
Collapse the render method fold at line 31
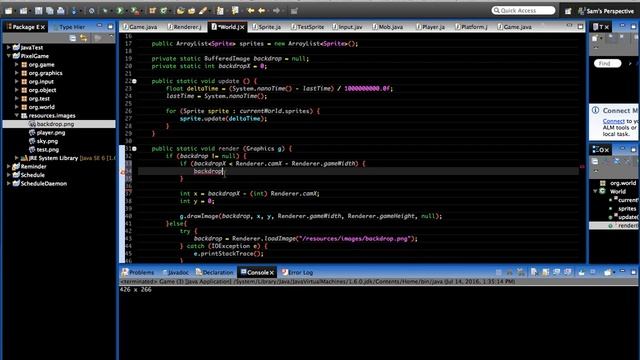click(x=134, y=149)
